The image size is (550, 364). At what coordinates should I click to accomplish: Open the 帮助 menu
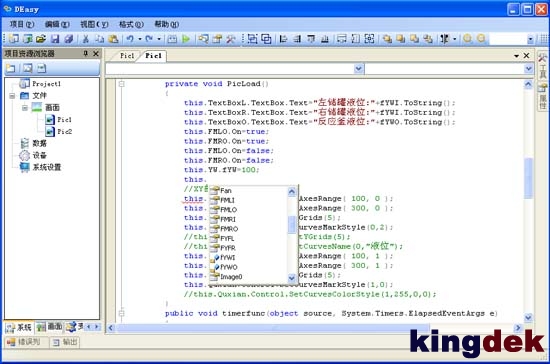(x=167, y=24)
